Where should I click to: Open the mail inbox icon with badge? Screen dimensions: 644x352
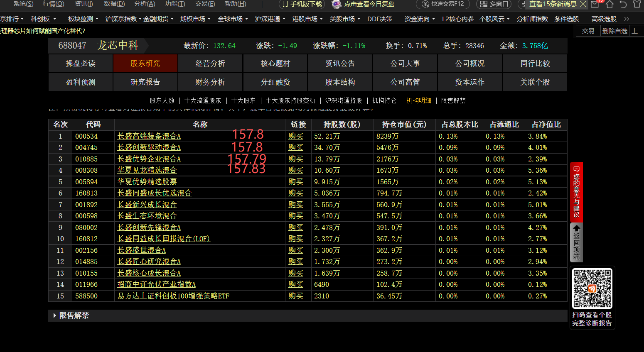tap(595, 4)
